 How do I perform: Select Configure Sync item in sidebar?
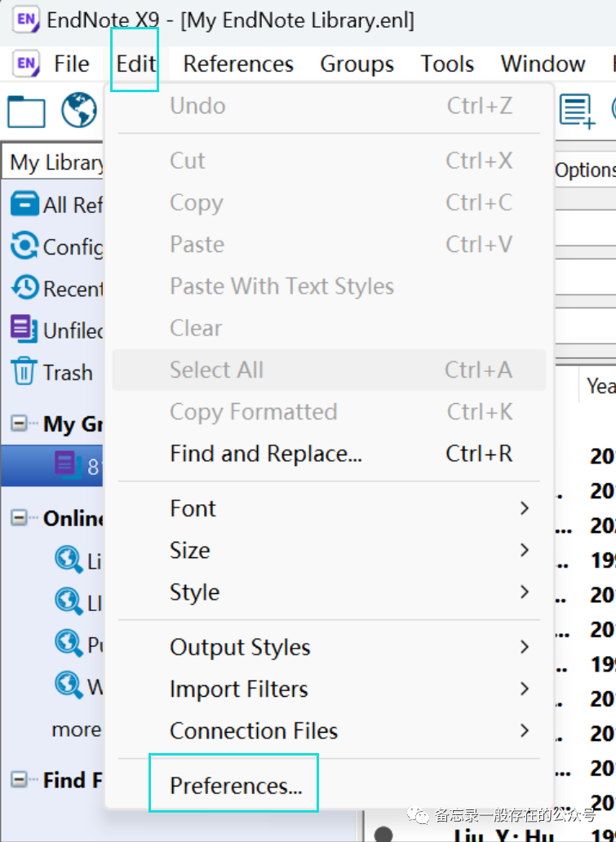click(55, 246)
